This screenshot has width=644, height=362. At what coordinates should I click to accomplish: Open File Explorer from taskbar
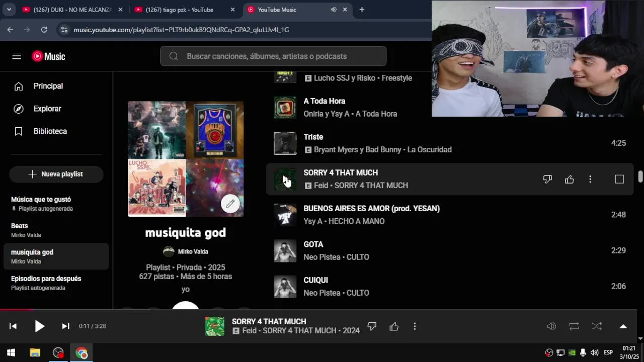click(35, 353)
